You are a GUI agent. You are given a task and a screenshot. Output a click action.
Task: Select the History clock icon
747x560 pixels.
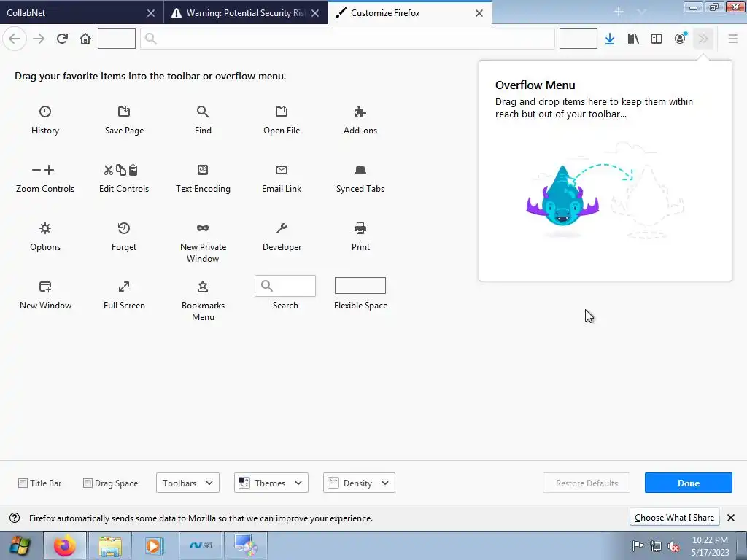pos(44,112)
